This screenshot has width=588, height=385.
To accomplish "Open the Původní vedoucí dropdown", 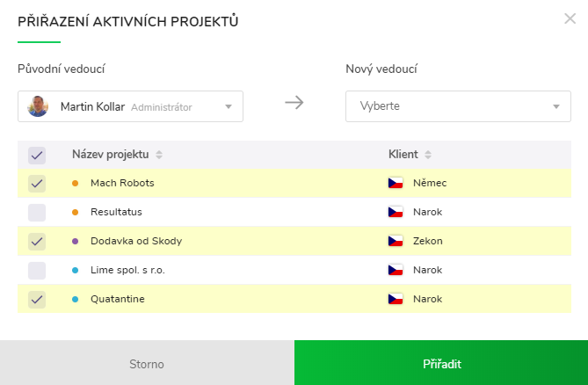I will click(130, 106).
